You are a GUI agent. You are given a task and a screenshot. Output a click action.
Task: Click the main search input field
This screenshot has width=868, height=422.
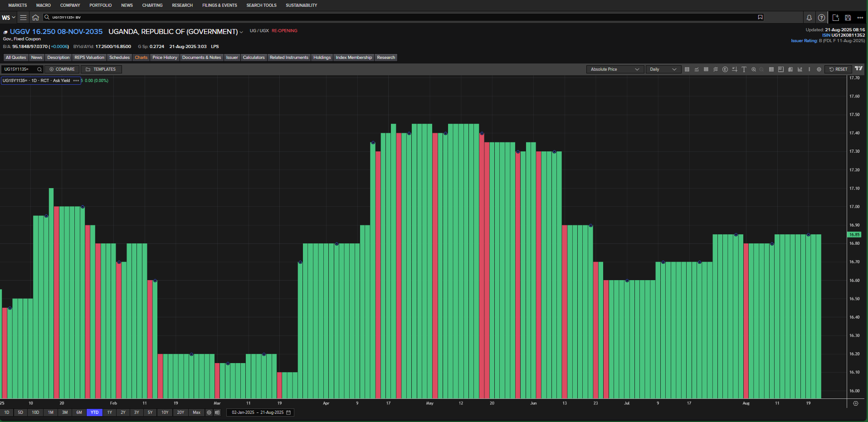[x=404, y=17]
